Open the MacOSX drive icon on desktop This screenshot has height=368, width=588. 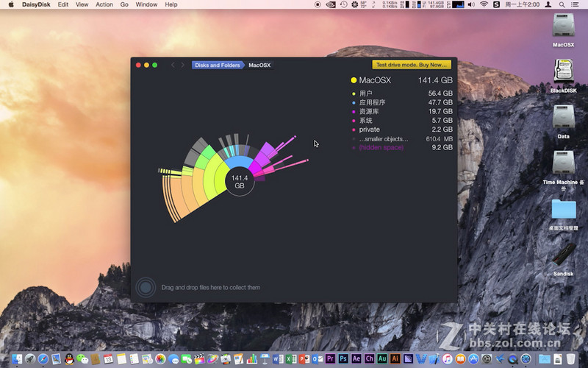[x=563, y=25]
